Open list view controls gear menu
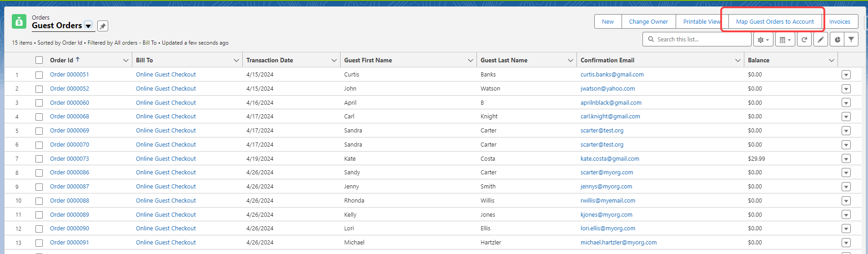 point(763,40)
